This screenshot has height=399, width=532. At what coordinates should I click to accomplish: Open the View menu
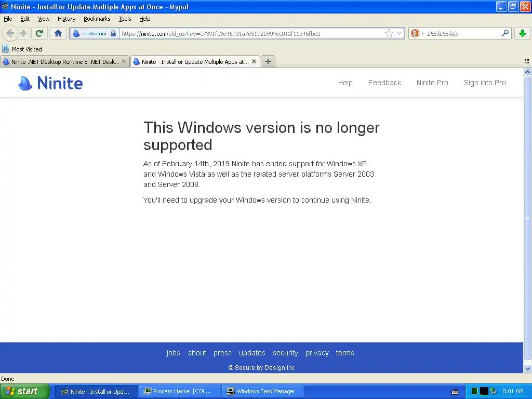[44, 19]
